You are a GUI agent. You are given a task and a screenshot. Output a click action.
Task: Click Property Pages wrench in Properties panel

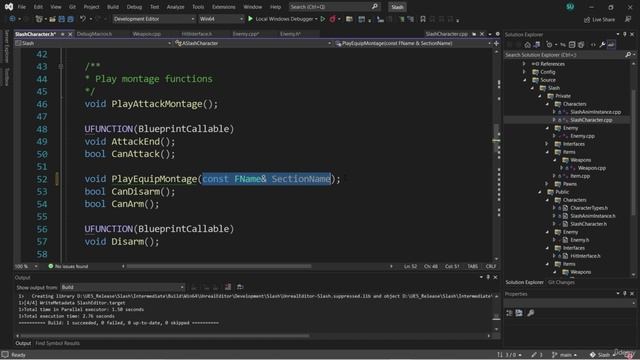tap(531, 313)
